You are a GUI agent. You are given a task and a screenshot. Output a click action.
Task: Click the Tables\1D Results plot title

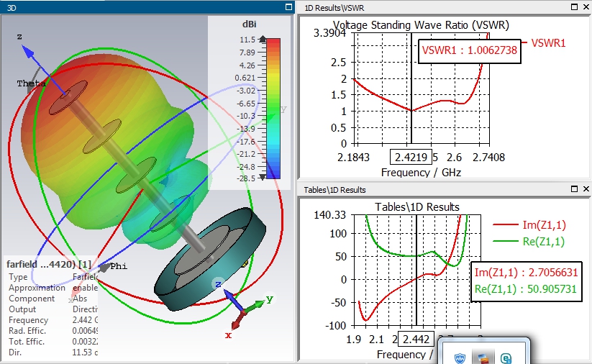coord(417,207)
